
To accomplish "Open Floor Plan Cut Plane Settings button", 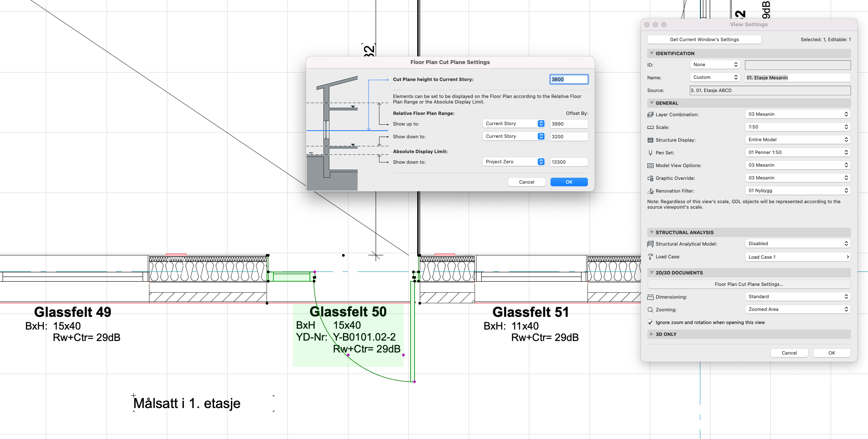I will coord(749,284).
